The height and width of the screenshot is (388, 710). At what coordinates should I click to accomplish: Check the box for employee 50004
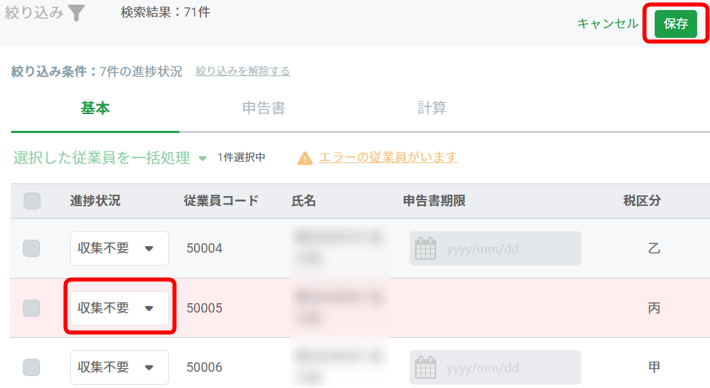[32, 248]
